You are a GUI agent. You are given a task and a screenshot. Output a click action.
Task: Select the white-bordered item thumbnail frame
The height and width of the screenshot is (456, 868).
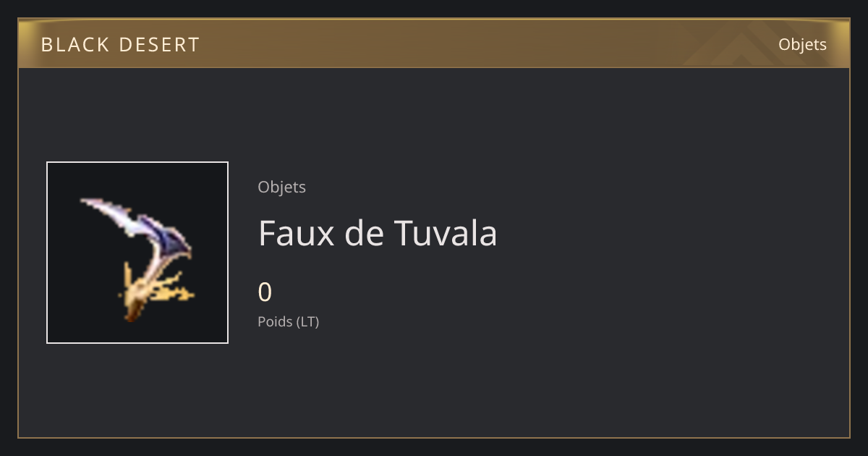[137, 253]
